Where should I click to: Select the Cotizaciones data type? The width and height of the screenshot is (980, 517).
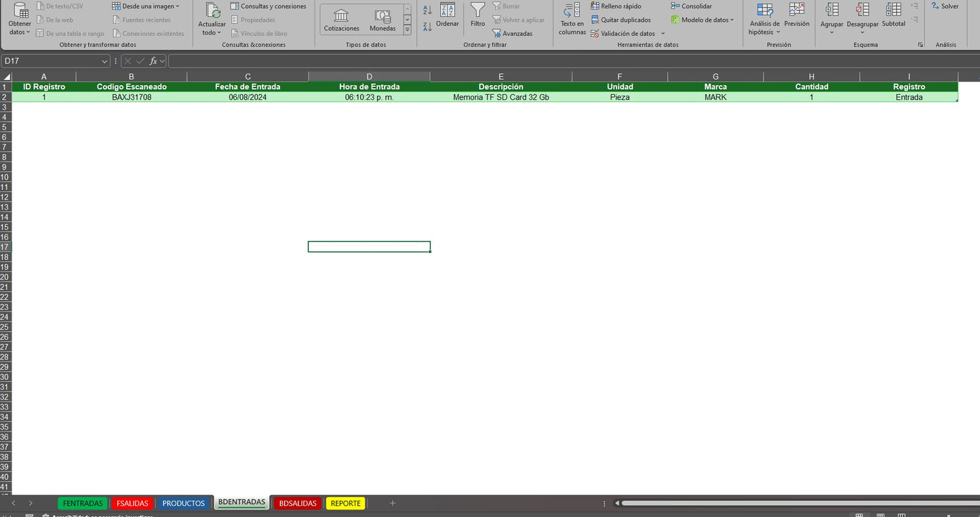tap(342, 20)
